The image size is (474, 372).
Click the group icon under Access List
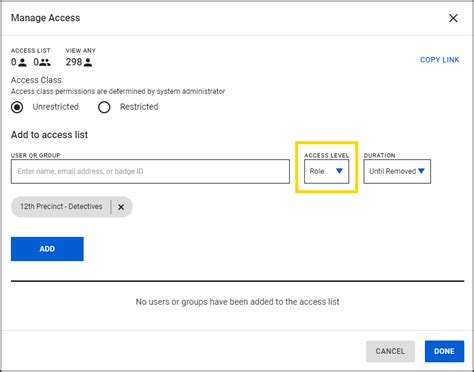(45, 62)
